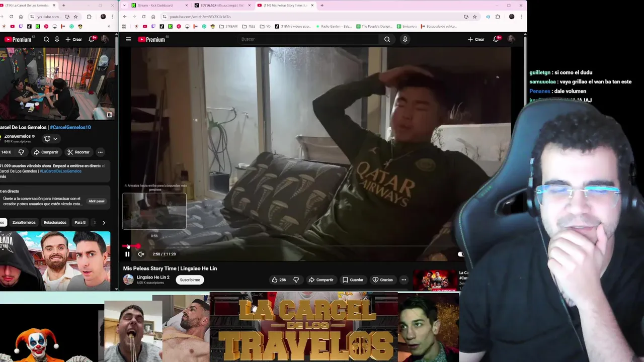Image resolution: width=644 pixels, height=362 pixels.
Task: Open the STREAM bookmarks folder
Action: [229, 26]
